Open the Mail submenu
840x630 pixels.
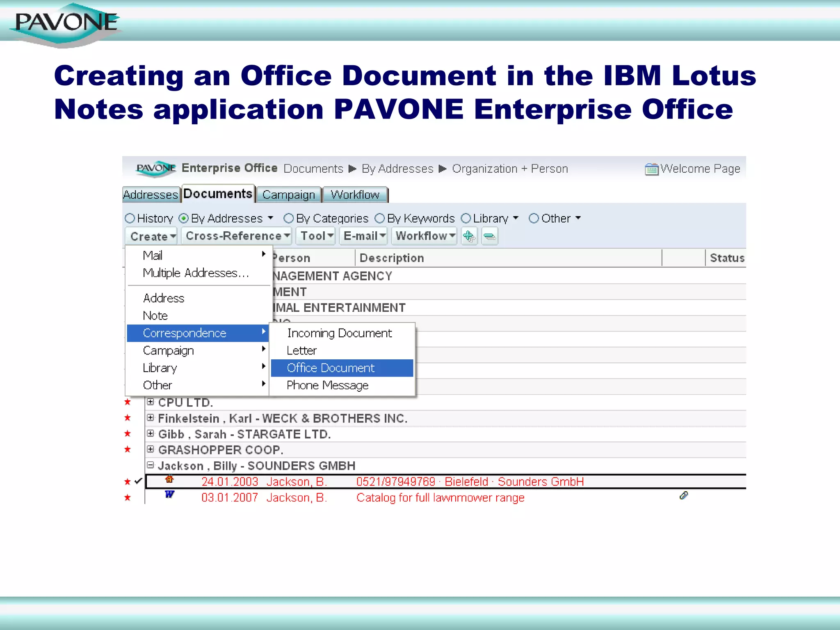tap(199, 255)
